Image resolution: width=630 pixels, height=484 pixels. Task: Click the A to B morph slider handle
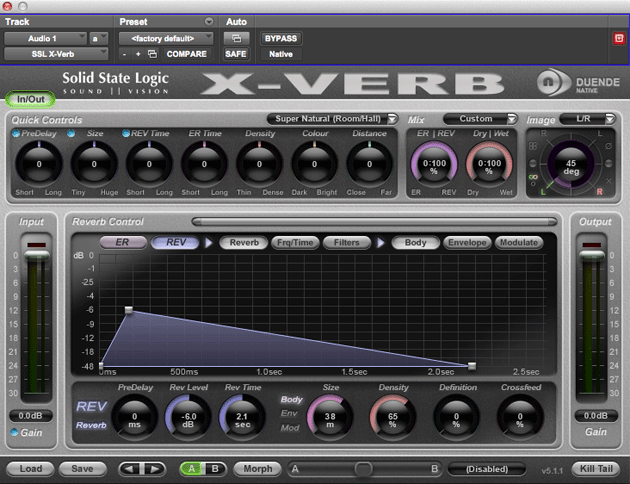click(x=364, y=469)
